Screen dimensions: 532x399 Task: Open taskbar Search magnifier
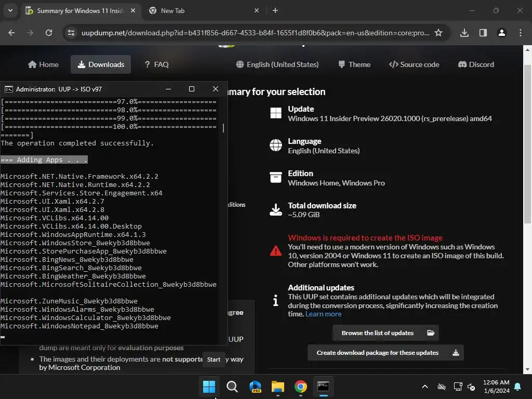pyautogui.click(x=232, y=387)
